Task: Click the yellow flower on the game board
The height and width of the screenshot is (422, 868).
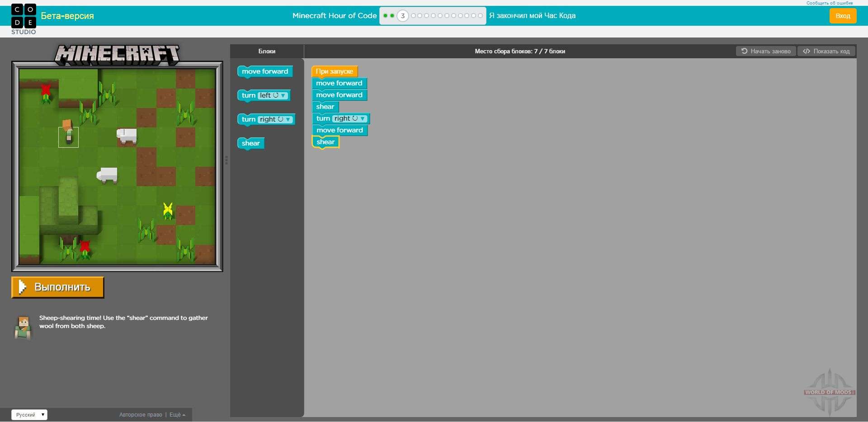Action: (168, 211)
